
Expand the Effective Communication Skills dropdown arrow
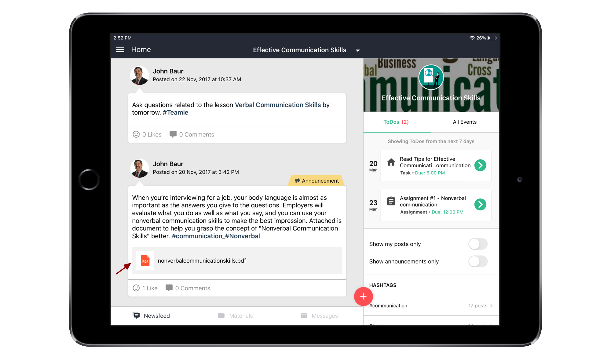pyautogui.click(x=358, y=50)
